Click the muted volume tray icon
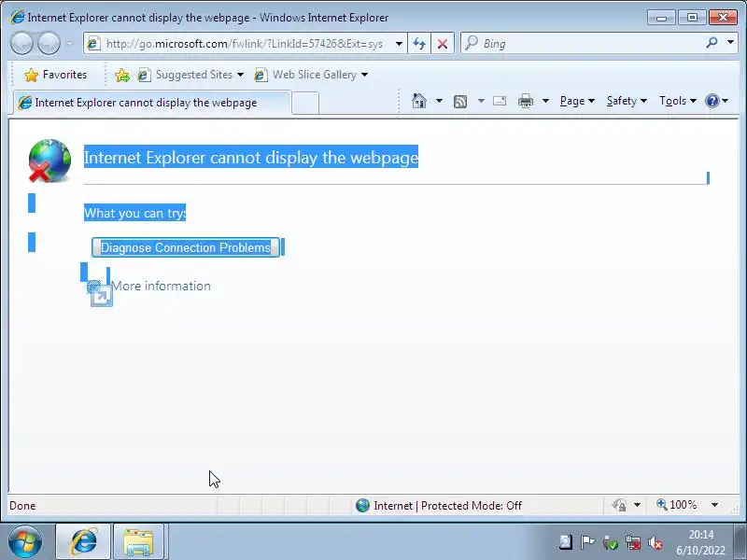Viewport: 747px width, 560px height. (x=655, y=542)
